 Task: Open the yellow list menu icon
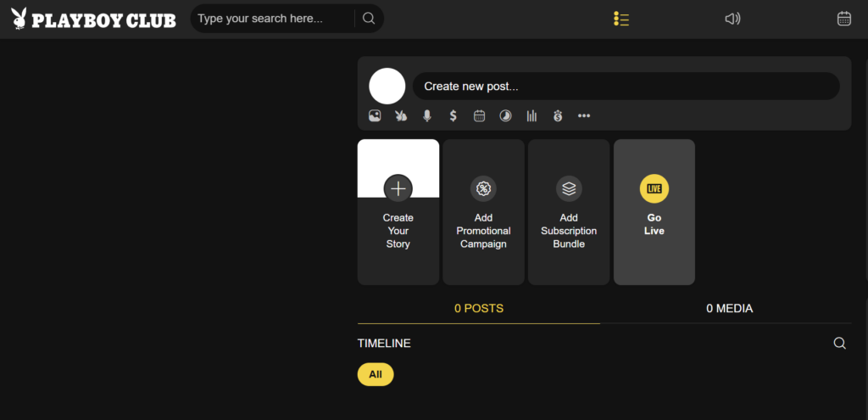click(x=621, y=19)
